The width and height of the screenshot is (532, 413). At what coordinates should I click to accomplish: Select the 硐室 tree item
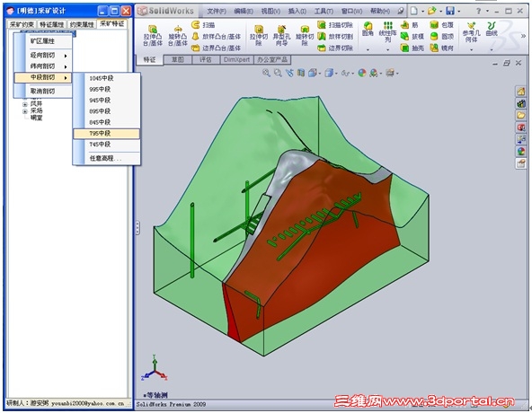pyautogui.click(x=37, y=118)
